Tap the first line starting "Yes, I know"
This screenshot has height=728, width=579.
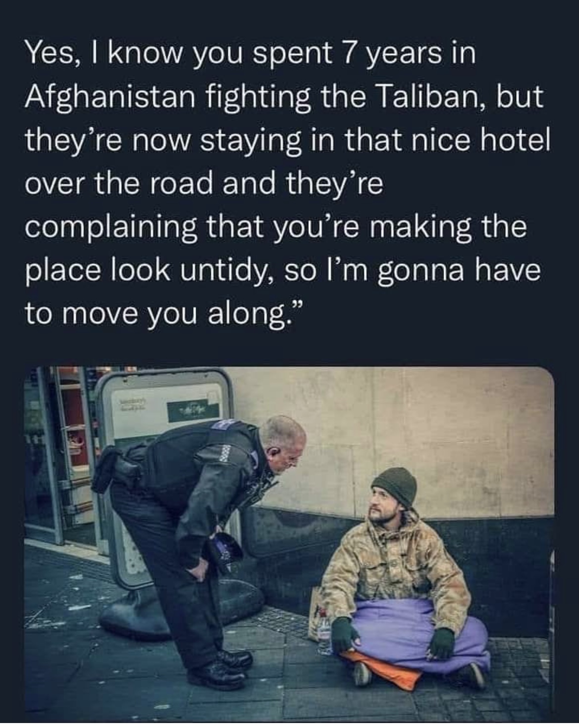pos(250,54)
